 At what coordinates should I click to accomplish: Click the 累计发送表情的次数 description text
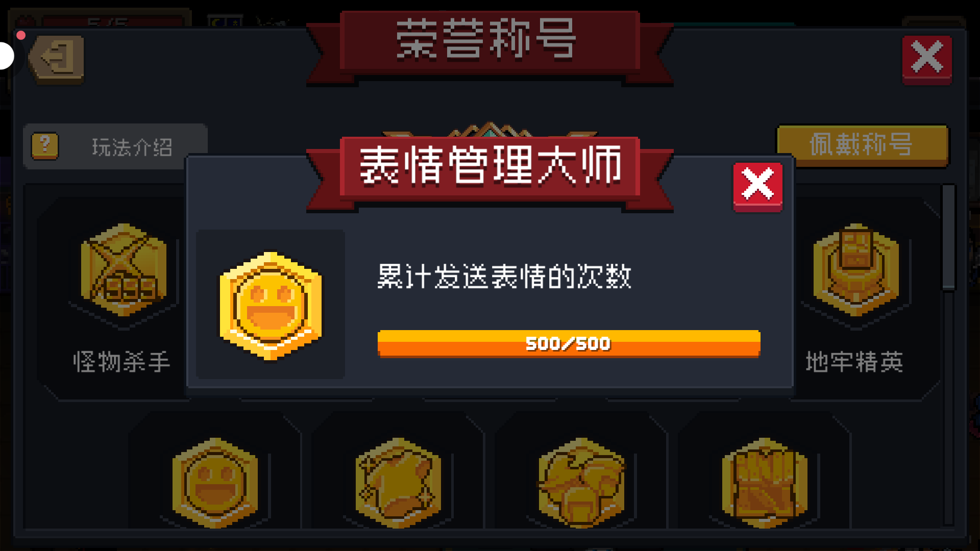tap(504, 276)
